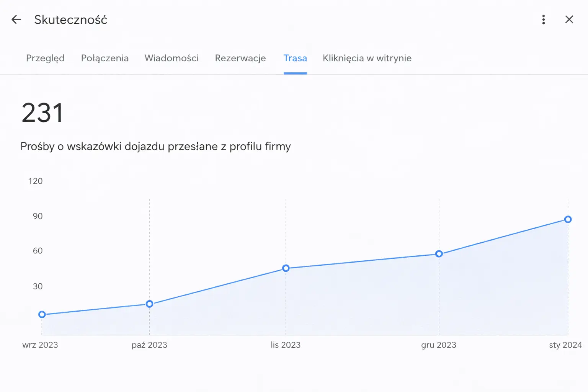Click the 120 value label on axis

pyautogui.click(x=35, y=181)
